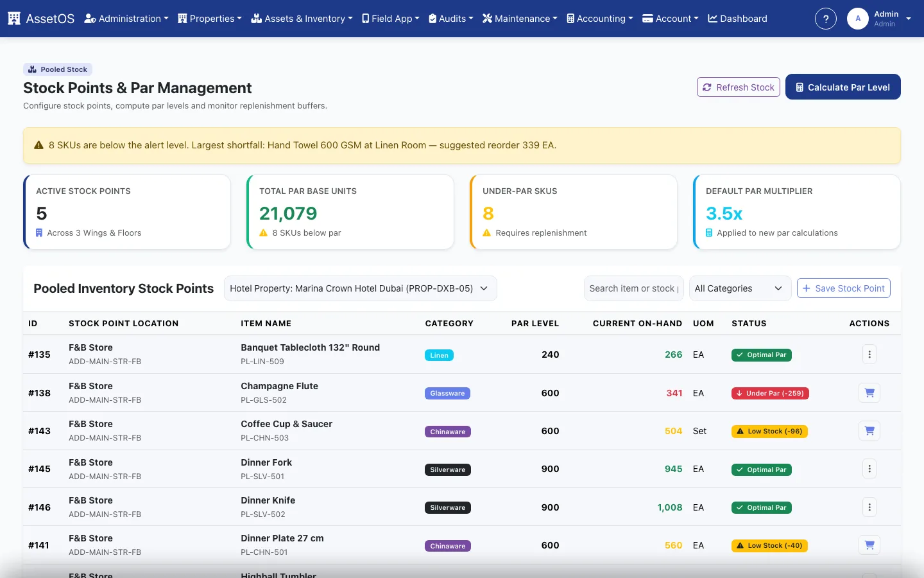Click the Glassware category tag
Image resolution: width=924 pixels, height=578 pixels.
pos(447,394)
